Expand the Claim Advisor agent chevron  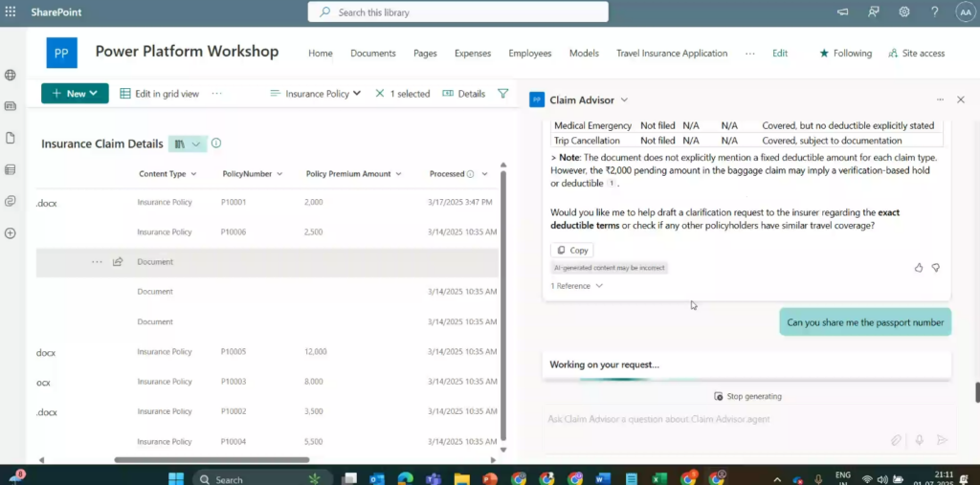pyautogui.click(x=624, y=100)
